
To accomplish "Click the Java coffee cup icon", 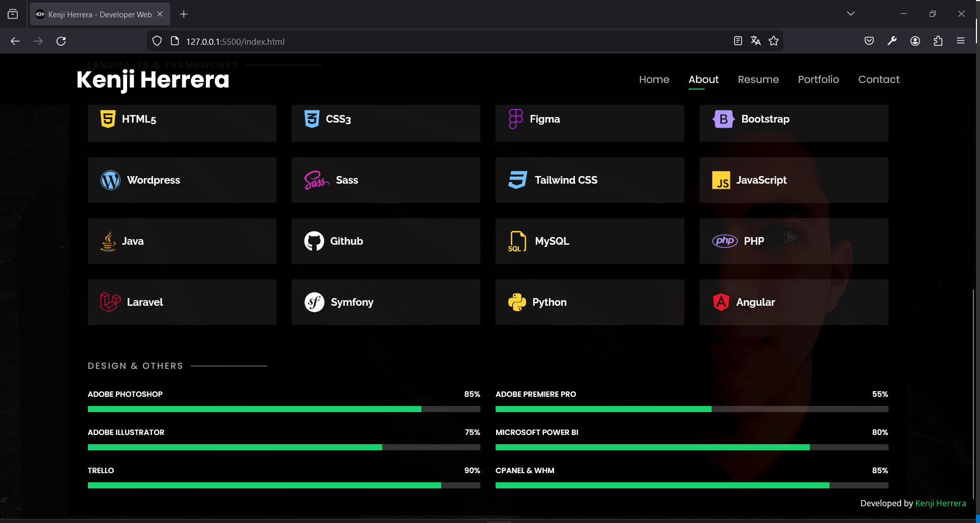I will pyautogui.click(x=108, y=241).
